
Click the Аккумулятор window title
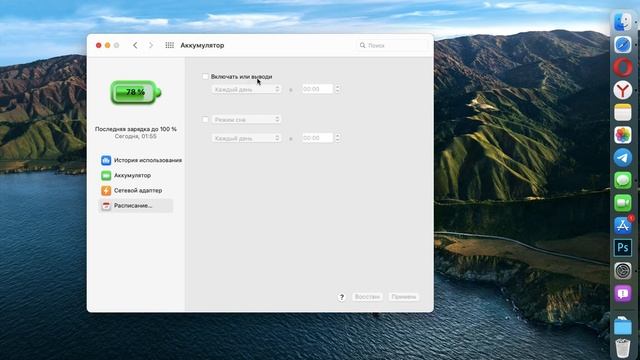(202, 45)
